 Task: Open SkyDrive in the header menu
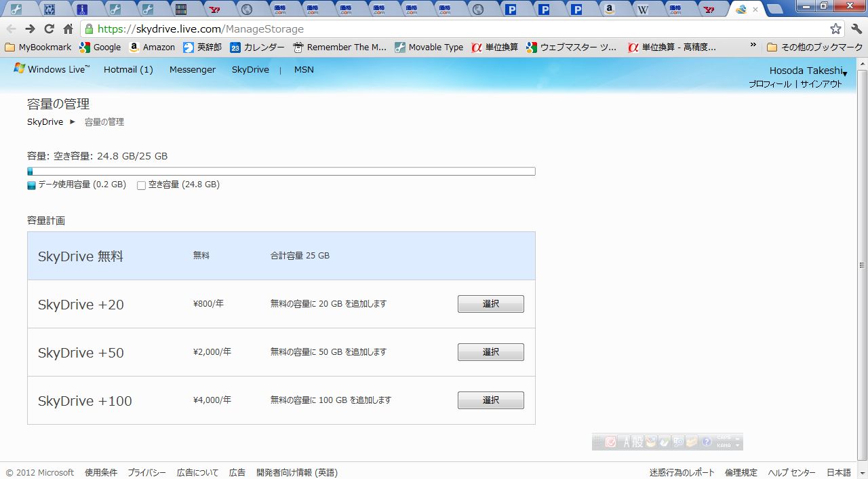[x=250, y=69]
